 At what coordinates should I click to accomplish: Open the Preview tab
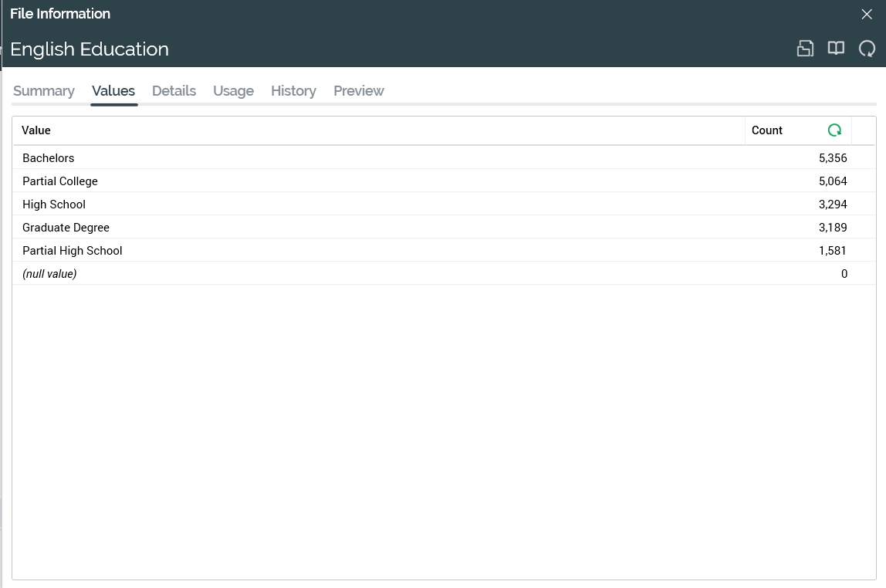tap(358, 91)
